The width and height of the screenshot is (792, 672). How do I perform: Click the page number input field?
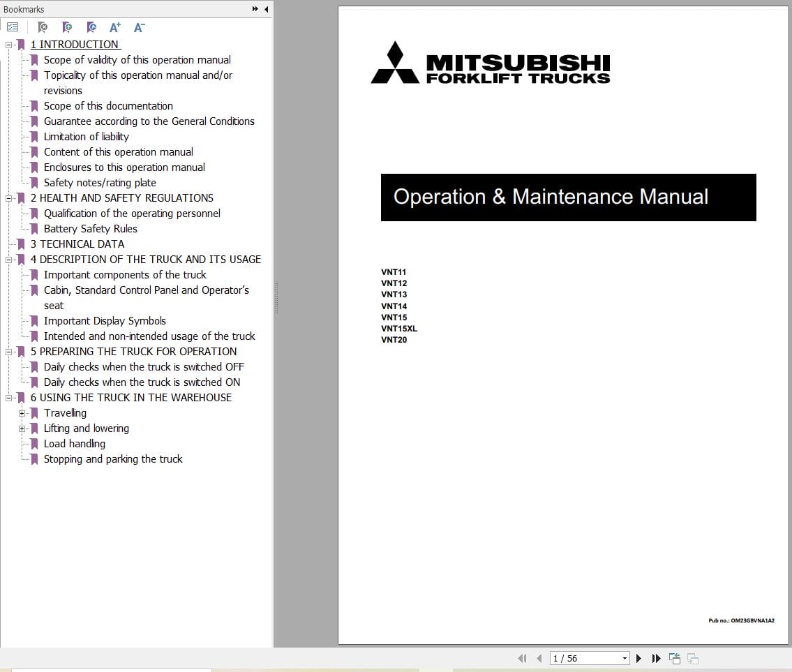point(579,658)
